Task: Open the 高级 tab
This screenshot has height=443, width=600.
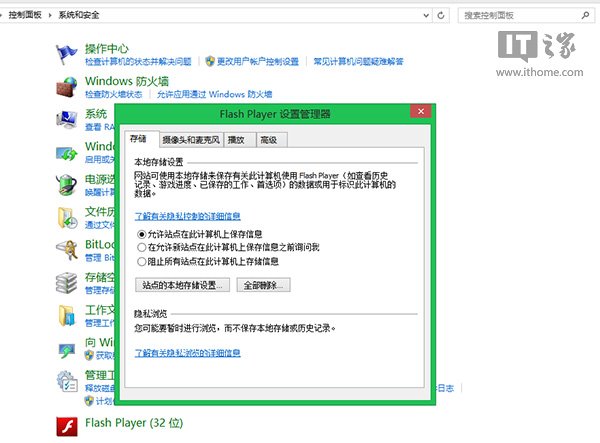Action: point(268,140)
